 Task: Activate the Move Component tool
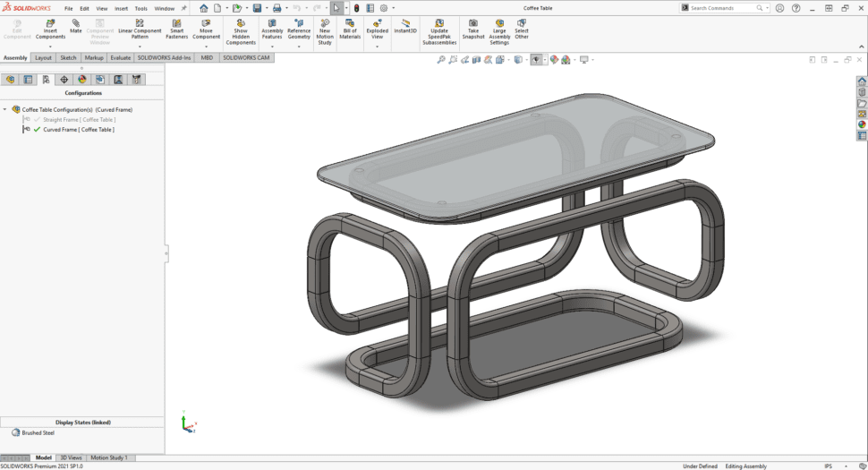coord(206,29)
